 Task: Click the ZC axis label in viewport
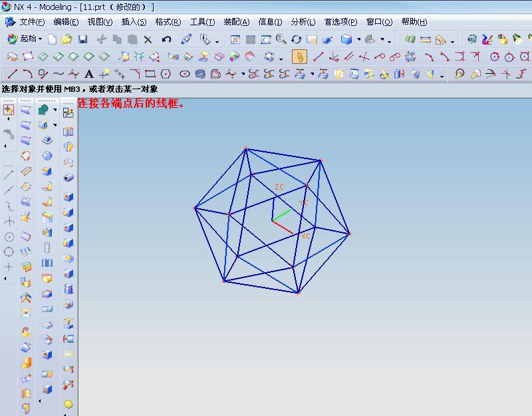(279, 187)
